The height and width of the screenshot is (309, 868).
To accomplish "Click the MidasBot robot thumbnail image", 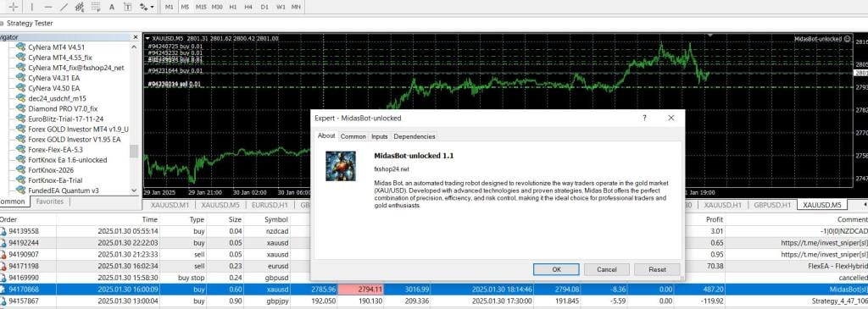I will click(341, 166).
